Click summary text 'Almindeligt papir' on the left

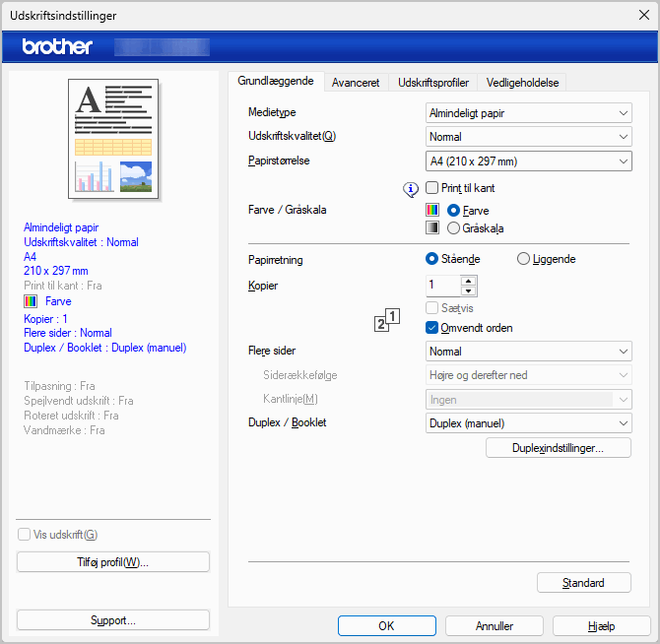tap(61, 227)
